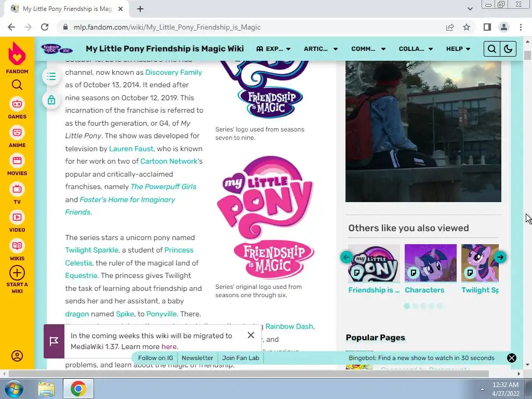Image resolution: width=532 pixels, height=399 pixels.
Task: Toggle dark mode with moon icon
Action: point(508,49)
